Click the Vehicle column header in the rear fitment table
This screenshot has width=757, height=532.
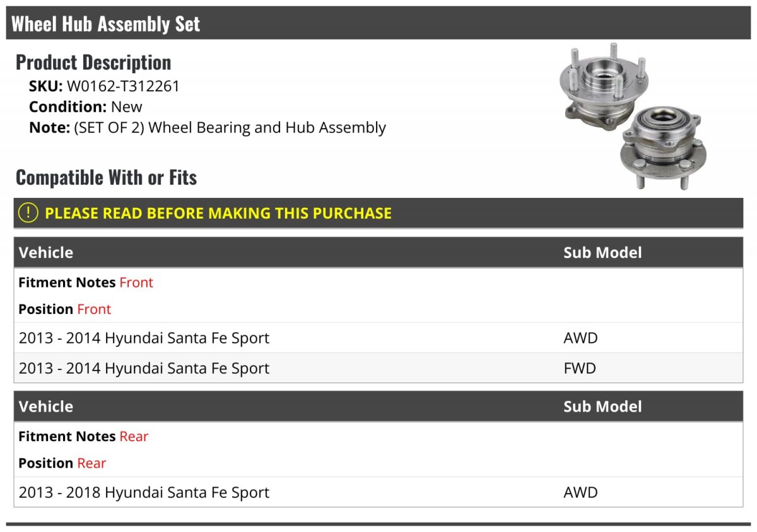[46, 407]
